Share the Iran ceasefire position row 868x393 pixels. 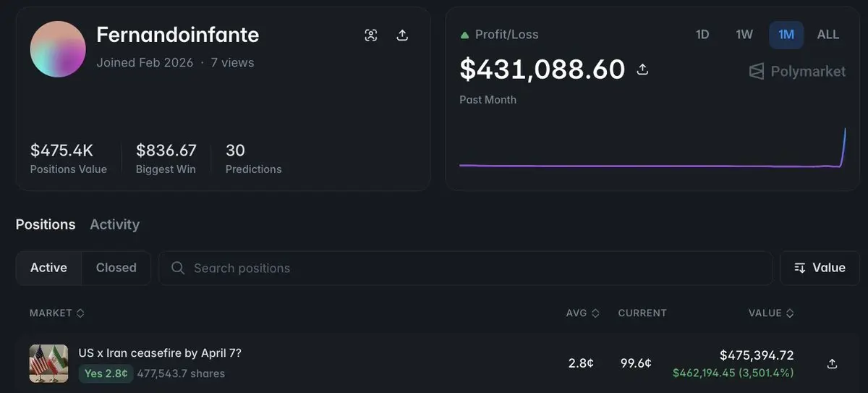tap(832, 363)
